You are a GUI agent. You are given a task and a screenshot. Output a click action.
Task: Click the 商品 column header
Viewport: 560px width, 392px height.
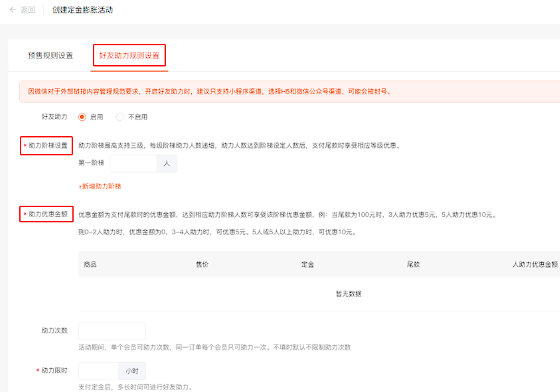(x=90, y=264)
